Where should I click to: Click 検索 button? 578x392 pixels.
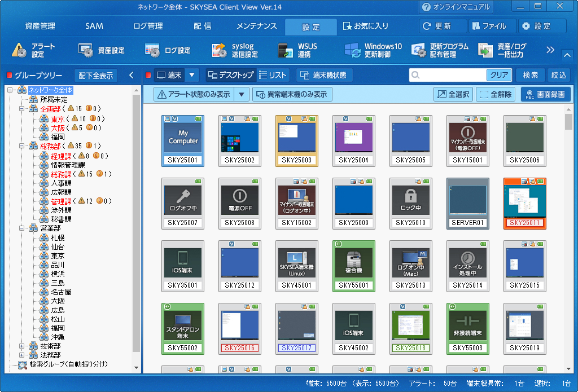pyautogui.click(x=531, y=75)
